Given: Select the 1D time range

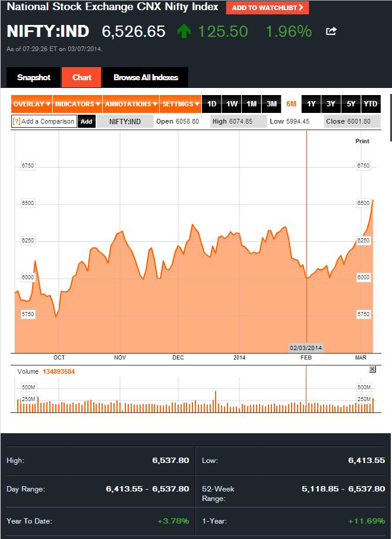Looking at the screenshot, I should 211,104.
